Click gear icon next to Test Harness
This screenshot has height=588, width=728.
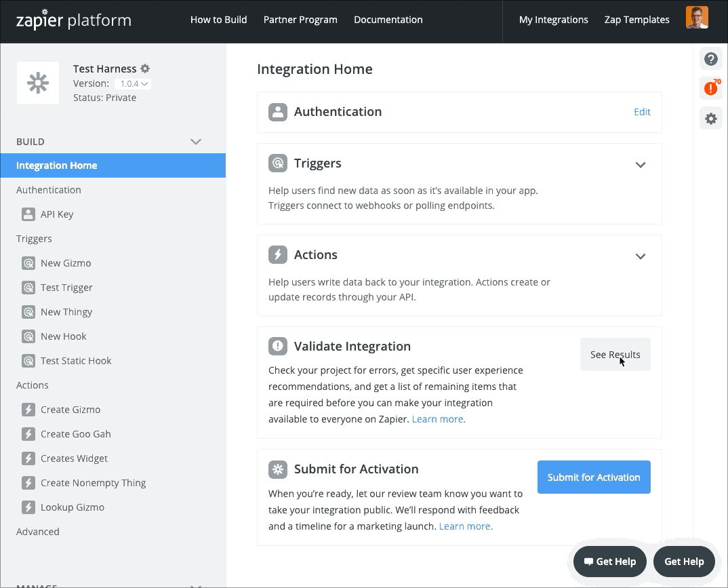click(x=145, y=68)
